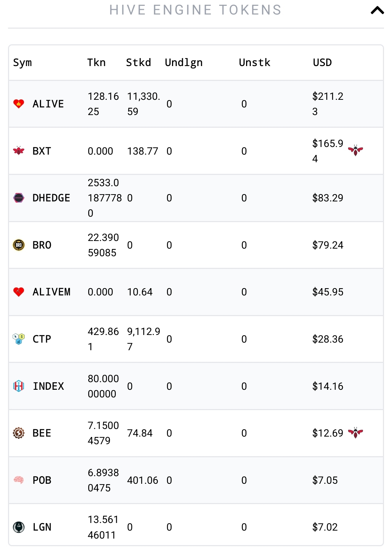Open the ALIVEM token name

coord(51,292)
